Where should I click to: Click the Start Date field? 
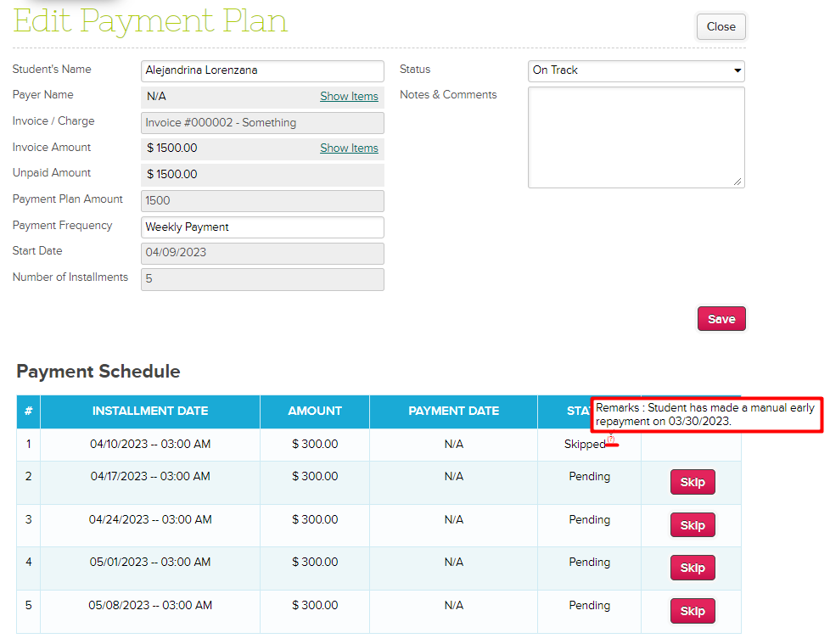pyautogui.click(x=262, y=253)
